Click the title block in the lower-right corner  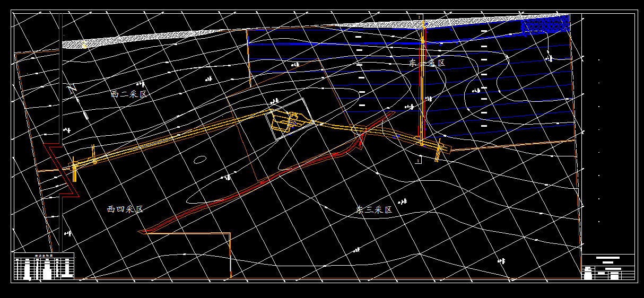coord(608,267)
